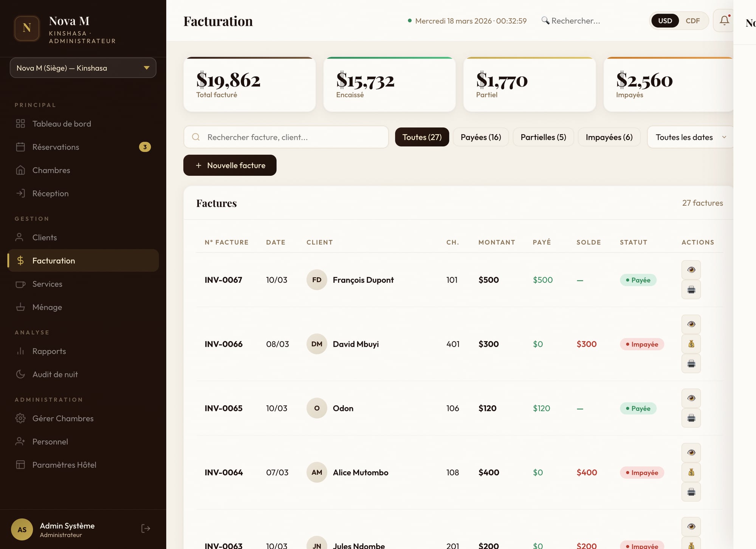Filter invoices by Payées (16)
This screenshot has width=756, height=549.
click(480, 137)
